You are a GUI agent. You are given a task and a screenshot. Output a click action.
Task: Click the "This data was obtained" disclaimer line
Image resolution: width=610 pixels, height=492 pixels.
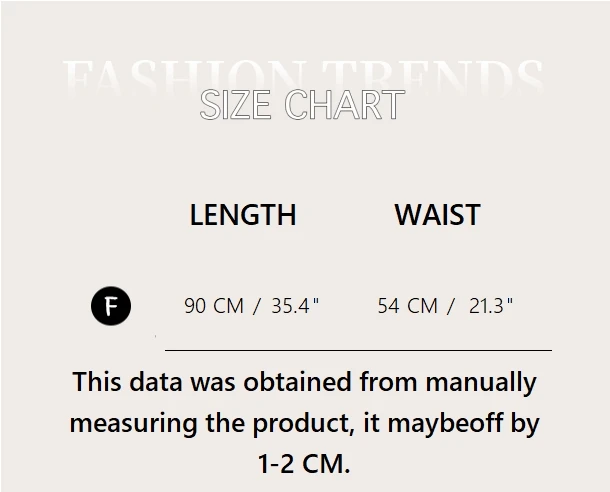click(304, 382)
